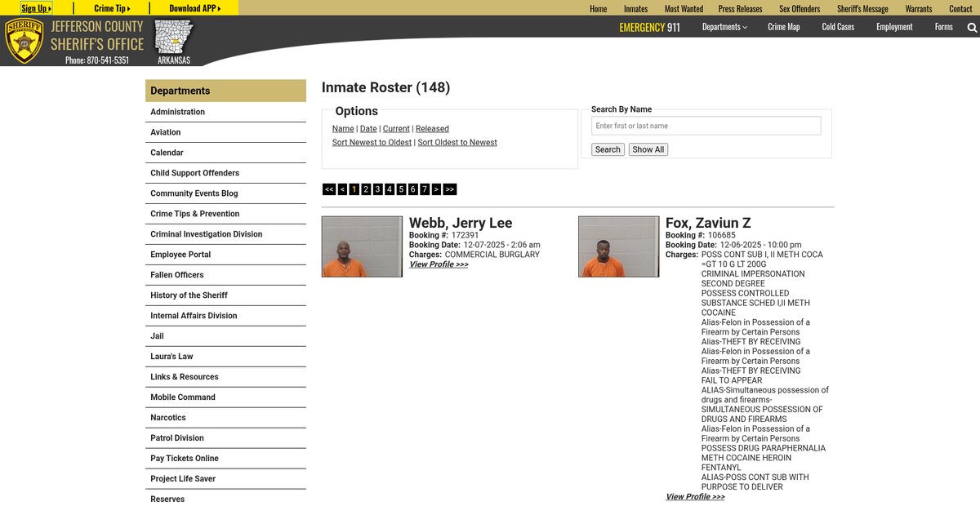Open Employee Portal link

pyautogui.click(x=225, y=255)
